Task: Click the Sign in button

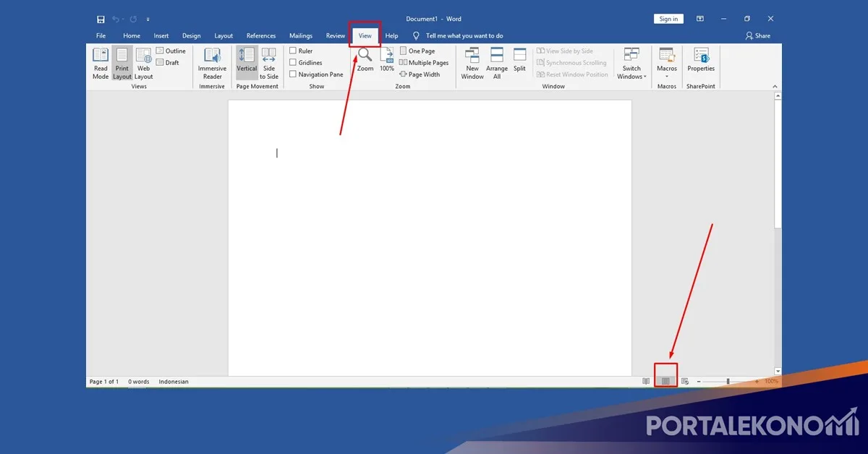Action: pos(668,19)
